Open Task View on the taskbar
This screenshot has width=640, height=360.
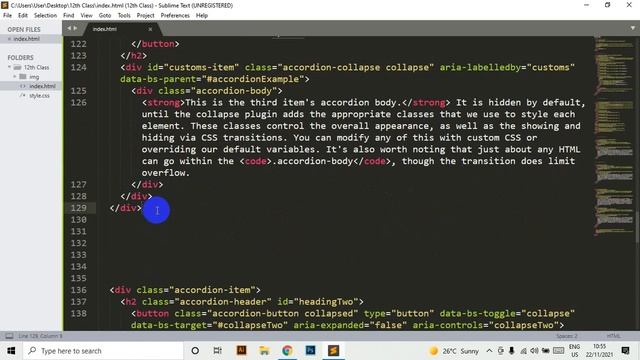point(218,351)
